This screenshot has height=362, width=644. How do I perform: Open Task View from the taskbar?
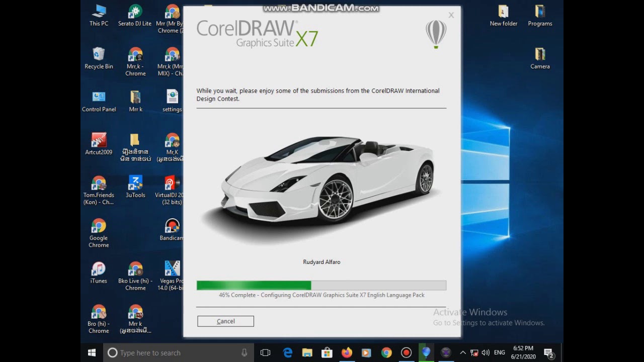click(266, 353)
